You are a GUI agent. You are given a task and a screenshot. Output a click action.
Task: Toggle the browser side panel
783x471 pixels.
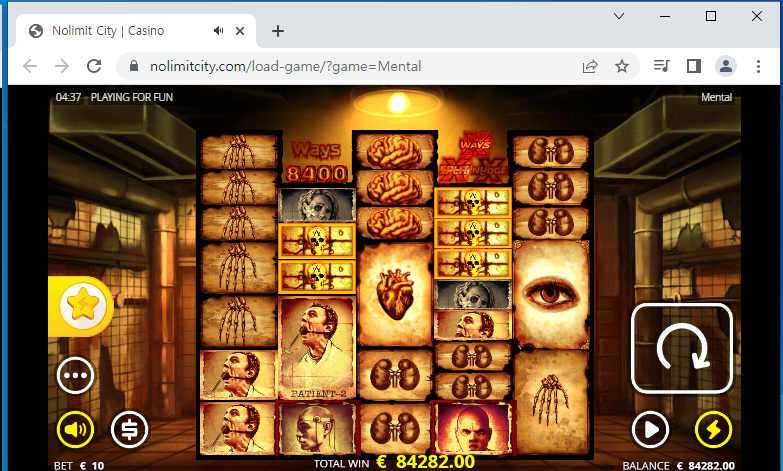pyautogui.click(x=694, y=66)
